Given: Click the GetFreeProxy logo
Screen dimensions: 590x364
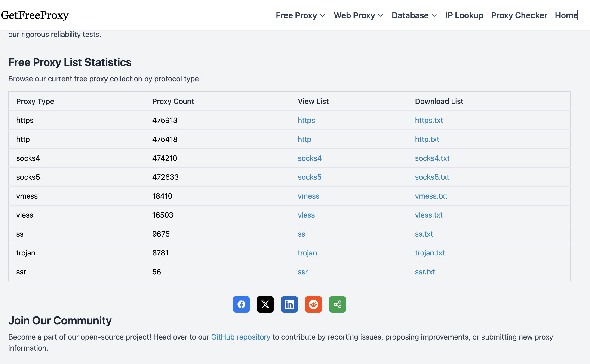Looking at the screenshot, I should pos(35,15).
